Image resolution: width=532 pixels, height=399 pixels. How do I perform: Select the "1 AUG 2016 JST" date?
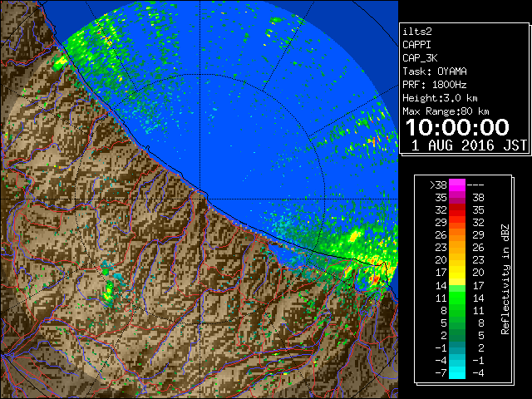click(x=469, y=145)
